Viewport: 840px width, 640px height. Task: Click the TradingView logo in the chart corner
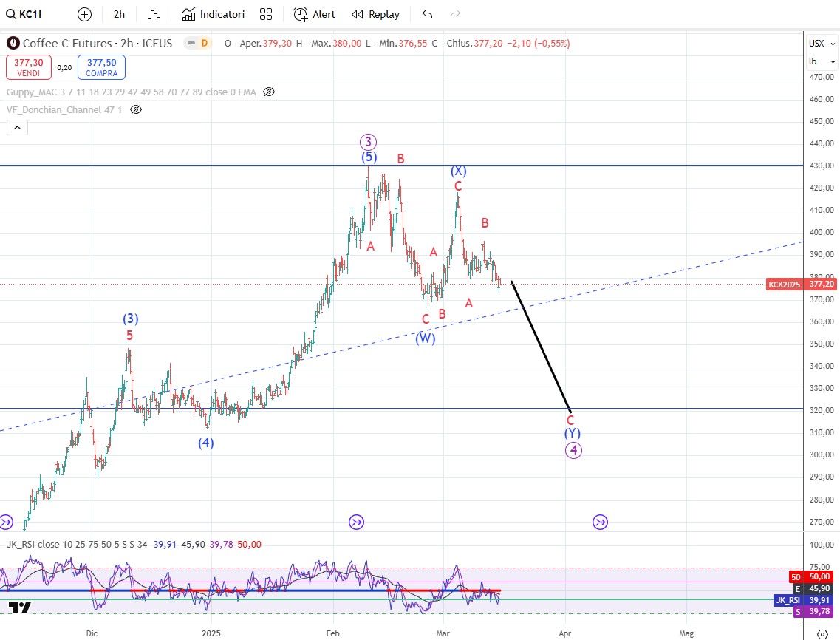point(20,607)
